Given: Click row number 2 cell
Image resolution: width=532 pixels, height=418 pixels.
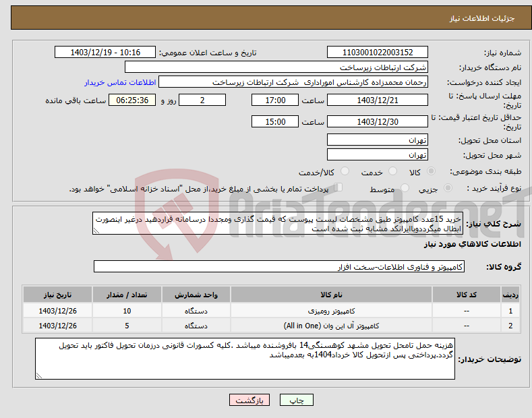Looking at the screenshot, I should [510, 326].
